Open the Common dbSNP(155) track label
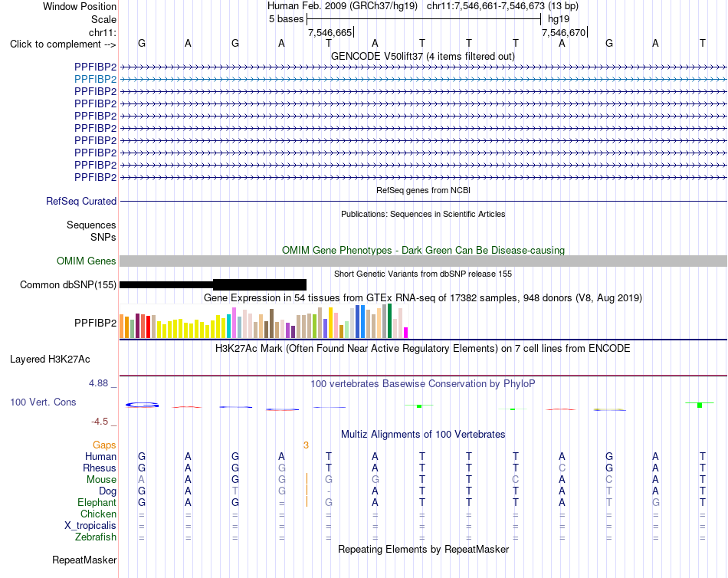 click(x=67, y=285)
